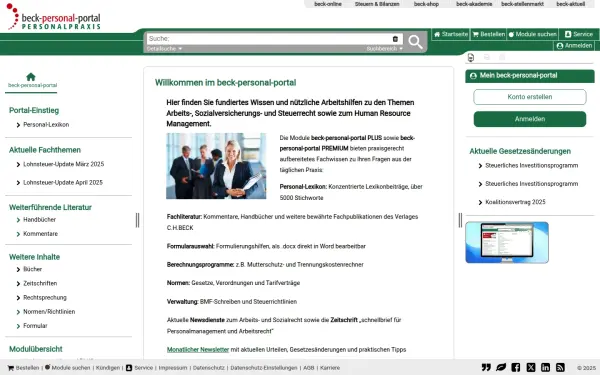The image size is (600, 375).
Task: Click the green Anmelden button in right panel
Action: 530,119
